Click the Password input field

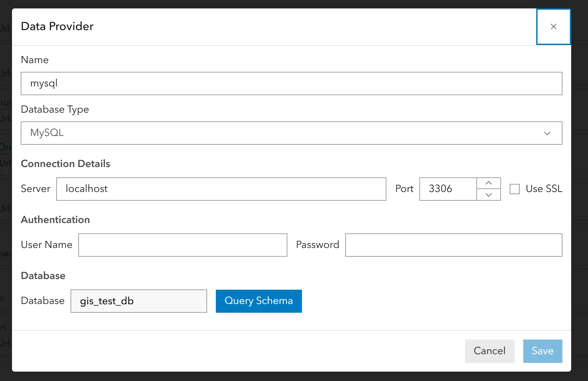pyautogui.click(x=454, y=245)
